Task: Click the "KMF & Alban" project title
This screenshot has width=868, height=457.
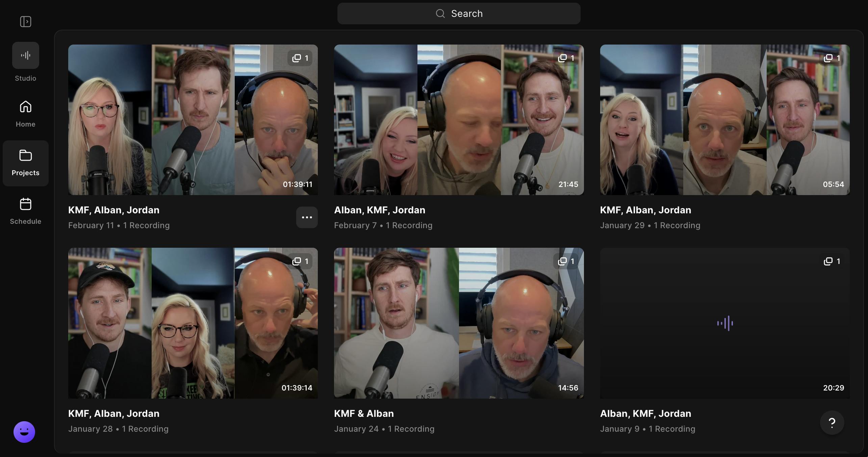Action: (364, 413)
